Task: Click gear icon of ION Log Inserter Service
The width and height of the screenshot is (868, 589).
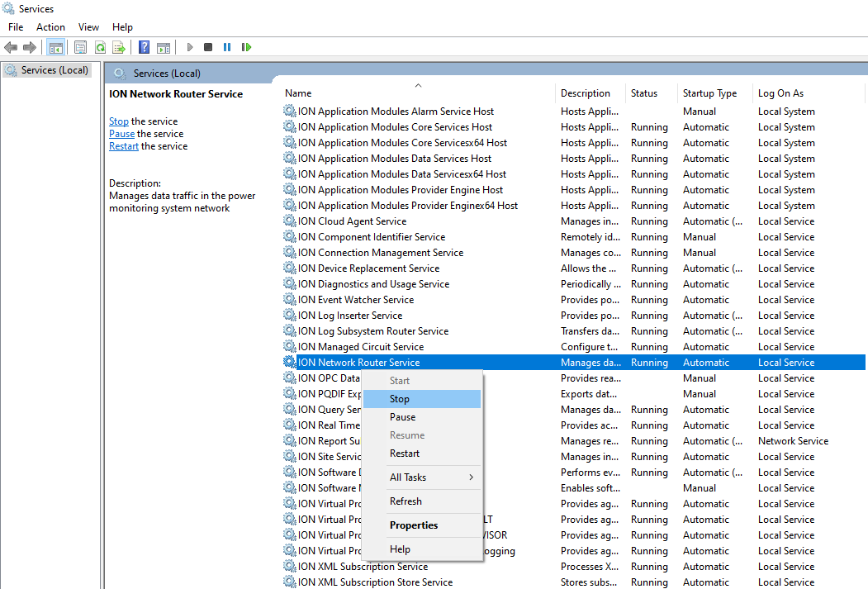Action: (290, 315)
